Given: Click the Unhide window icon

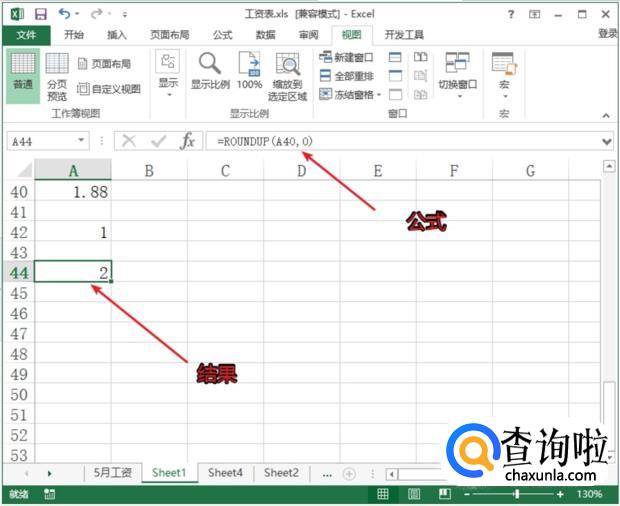Looking at the screenshot, I should point(395,94).
